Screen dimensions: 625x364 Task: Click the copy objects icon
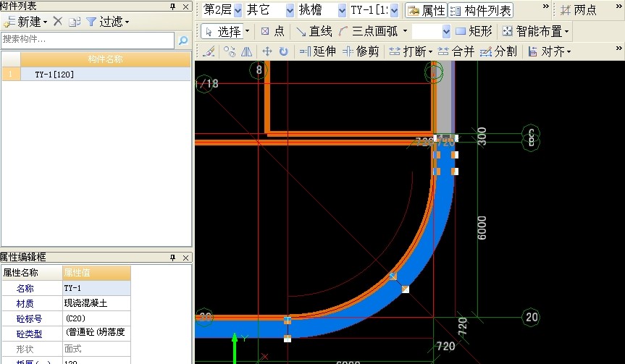(x=229, y=51)
